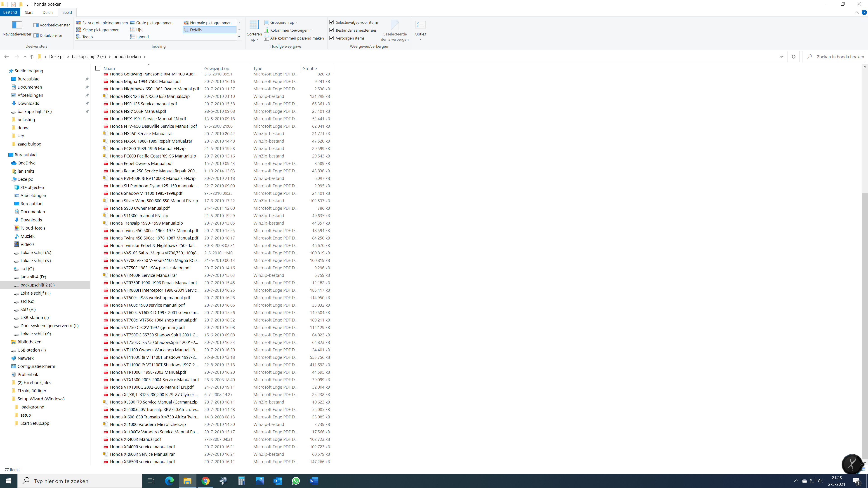The height and width of the screenshot is (488, 868).
Task: Sort by the Grootte column header
Action: (x=316, y=68)
